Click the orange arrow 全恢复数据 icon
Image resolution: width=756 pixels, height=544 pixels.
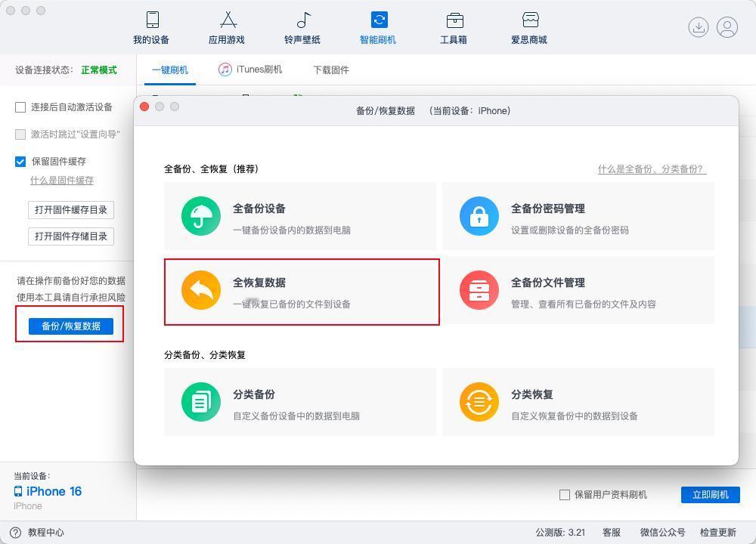(201, 290)
